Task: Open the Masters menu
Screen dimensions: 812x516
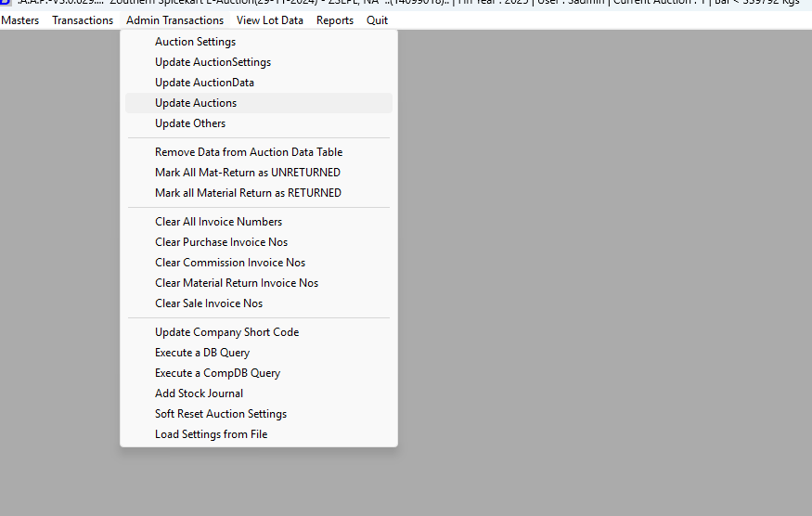Action: 20,20
